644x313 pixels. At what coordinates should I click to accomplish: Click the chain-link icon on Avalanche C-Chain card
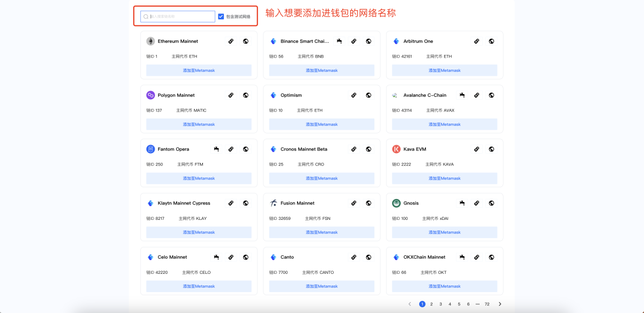point(477,95)
